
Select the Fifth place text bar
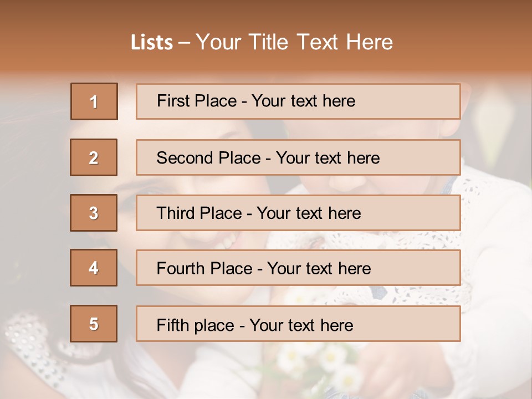pyautogui.click(x=298, y=324)
